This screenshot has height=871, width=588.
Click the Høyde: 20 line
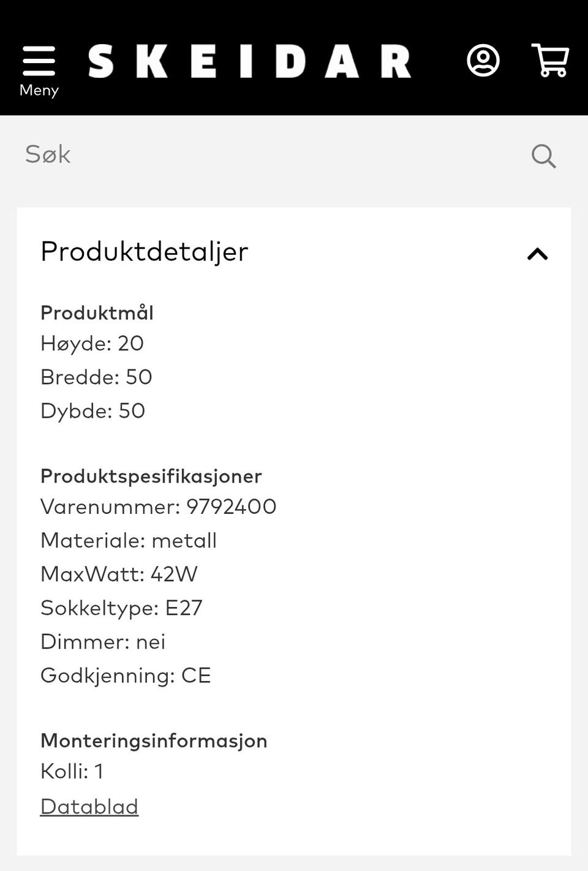[x=92, y=344]
